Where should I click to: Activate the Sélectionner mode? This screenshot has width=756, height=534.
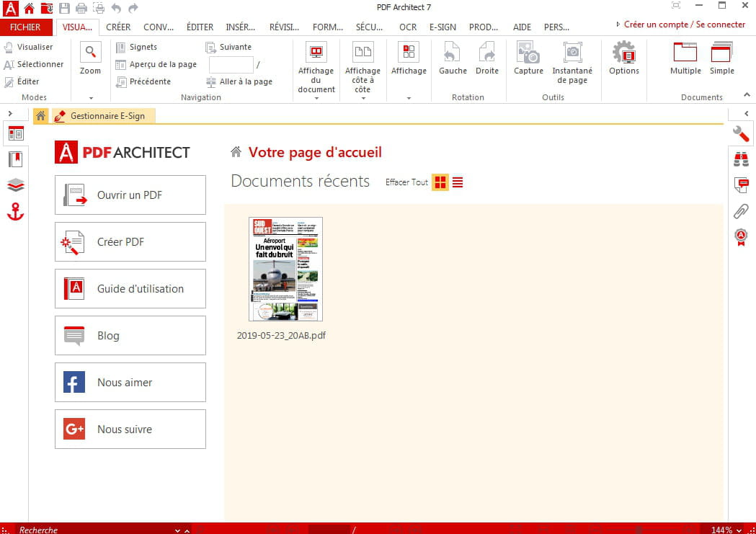pyautogui.click(x=34, y=64)
